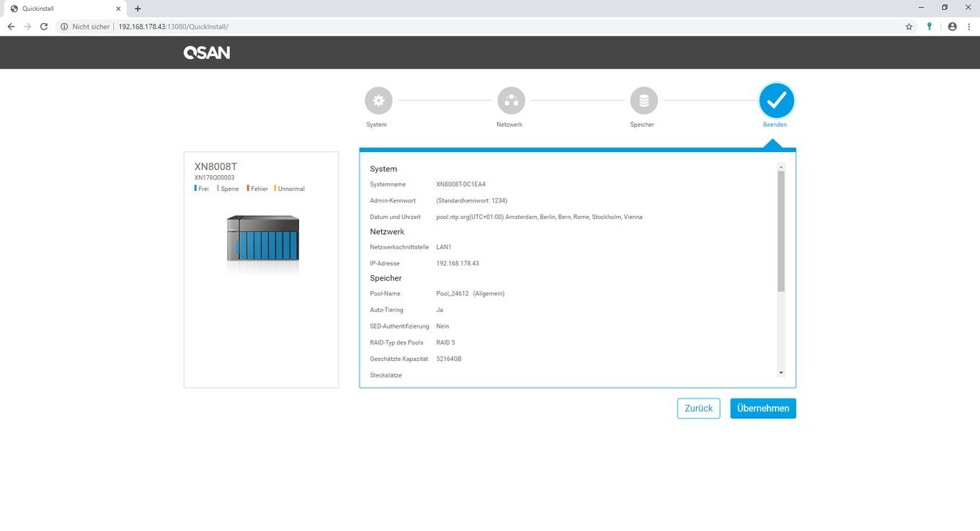Click the 'Steckplätze' label
Image resolution: width=980 pixels, height=531 pixels.
click(386, 375)
